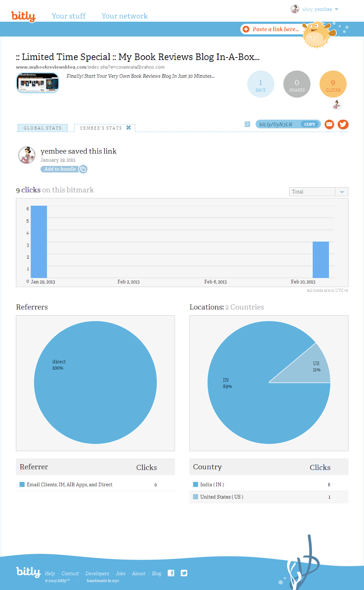The image size is (364, 590).
Task: Click 'All times are in UTC+5' note
Action: pos(327,291)
